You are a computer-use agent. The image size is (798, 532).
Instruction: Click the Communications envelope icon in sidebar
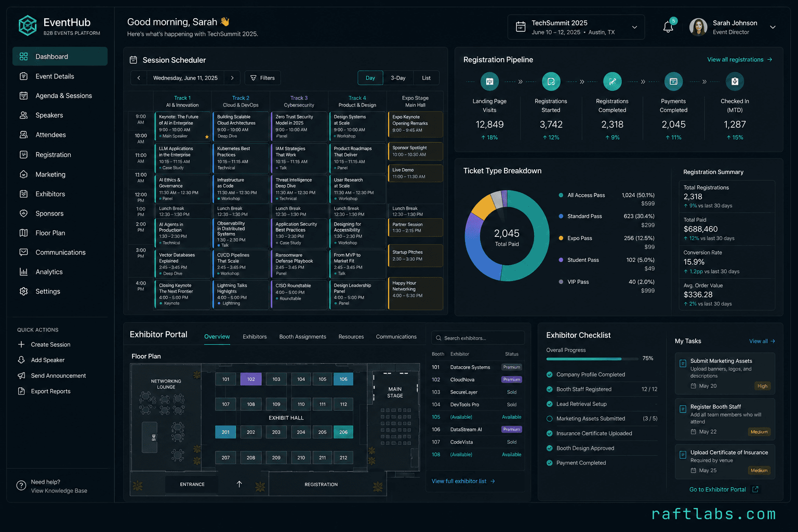point(23,252)
